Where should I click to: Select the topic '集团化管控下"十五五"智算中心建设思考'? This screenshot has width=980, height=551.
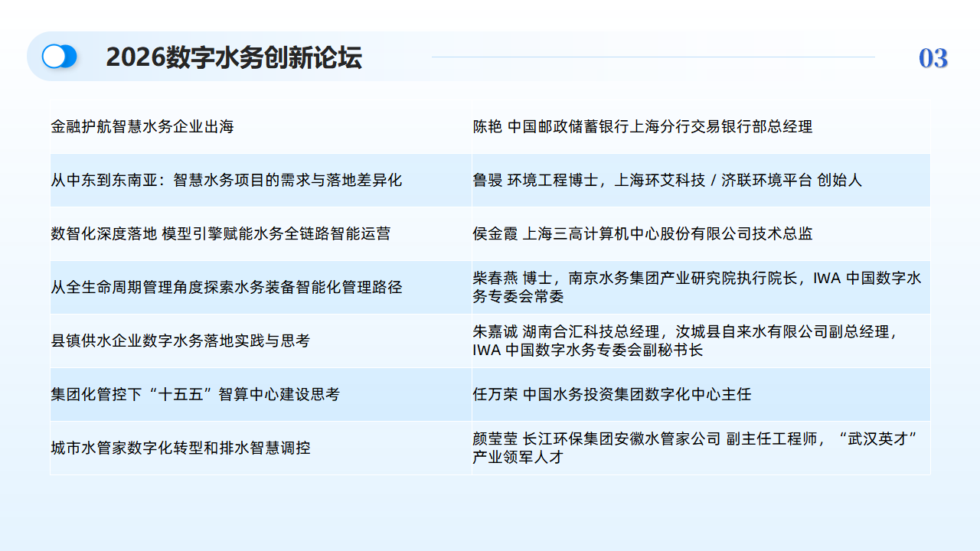195,395
